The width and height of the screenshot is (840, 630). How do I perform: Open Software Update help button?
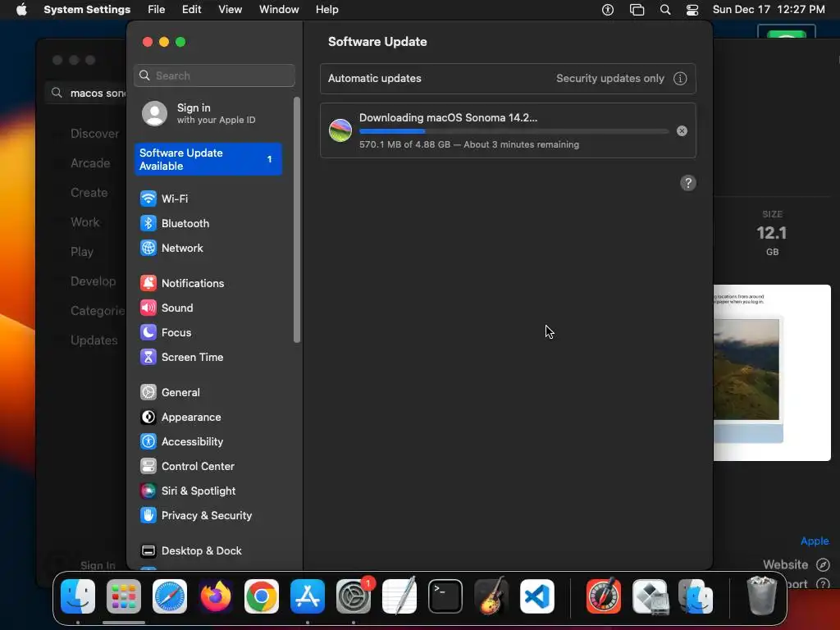[x=688, y=183]
